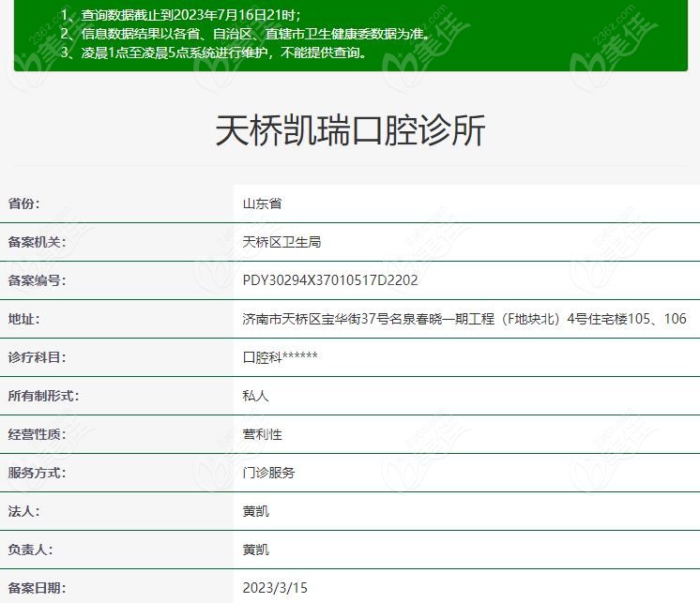The image size is (700, 603).
Task: Click notice line about 2023年7月16日21时 data cutoff
Action: click(181, 15)
